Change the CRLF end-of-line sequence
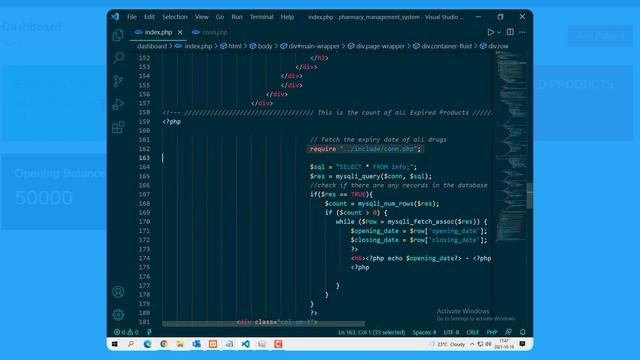640x360 pixels. click(x=472, y=332)
